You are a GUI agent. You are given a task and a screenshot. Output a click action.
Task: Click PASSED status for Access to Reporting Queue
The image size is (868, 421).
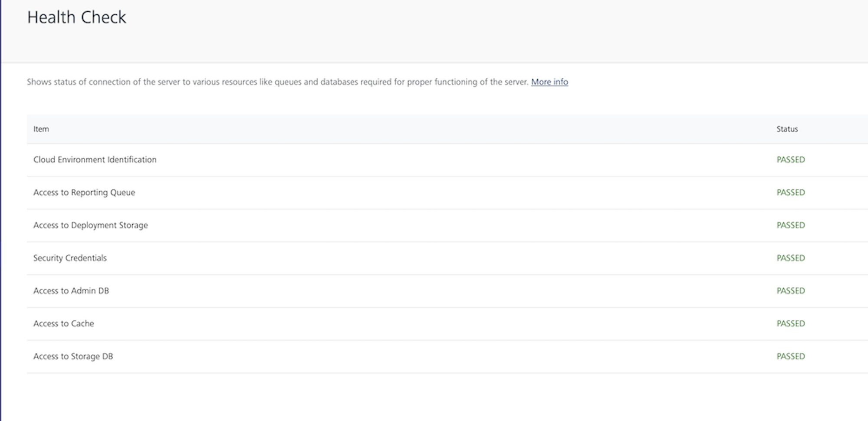790,192
